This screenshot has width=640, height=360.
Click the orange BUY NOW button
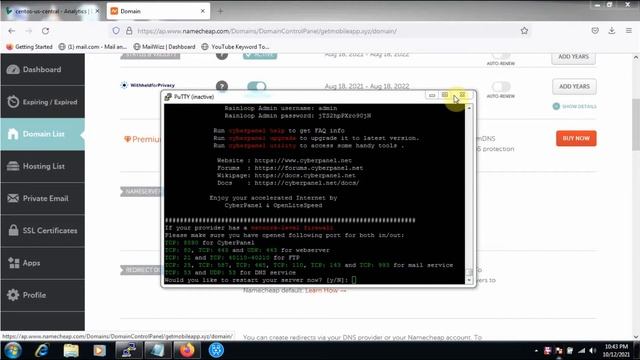coord(576,138)
